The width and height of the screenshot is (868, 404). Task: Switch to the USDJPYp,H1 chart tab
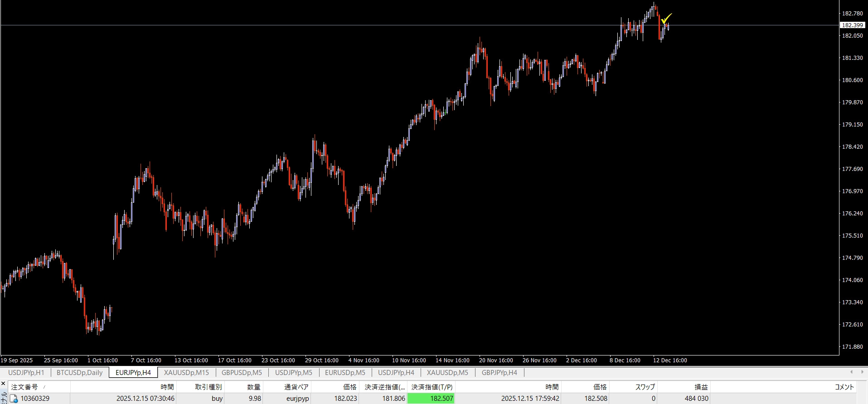(26, 373)
